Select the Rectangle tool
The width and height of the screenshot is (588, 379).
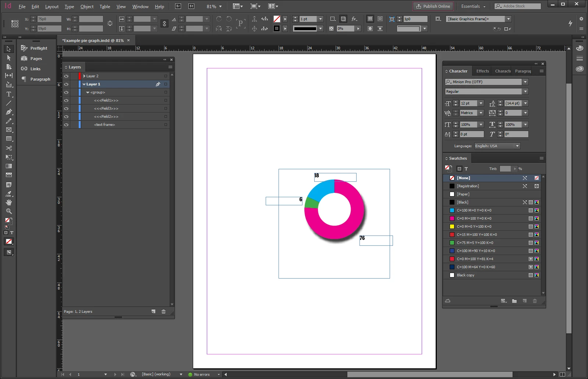(9, 139)
